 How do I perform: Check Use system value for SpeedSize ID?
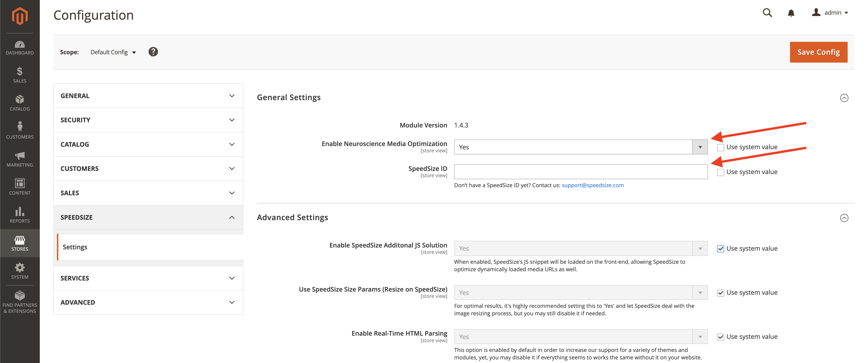click(x=720, y=172)
